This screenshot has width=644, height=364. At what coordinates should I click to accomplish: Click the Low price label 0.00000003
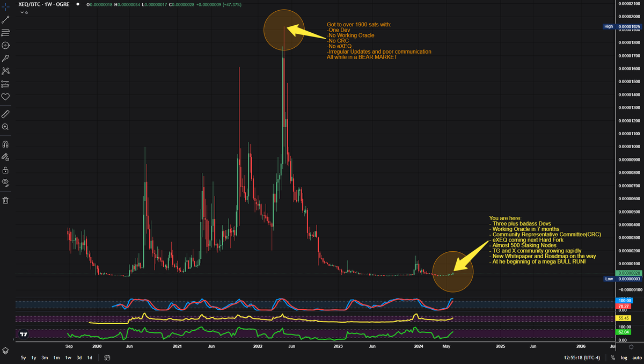click(630, 279)
